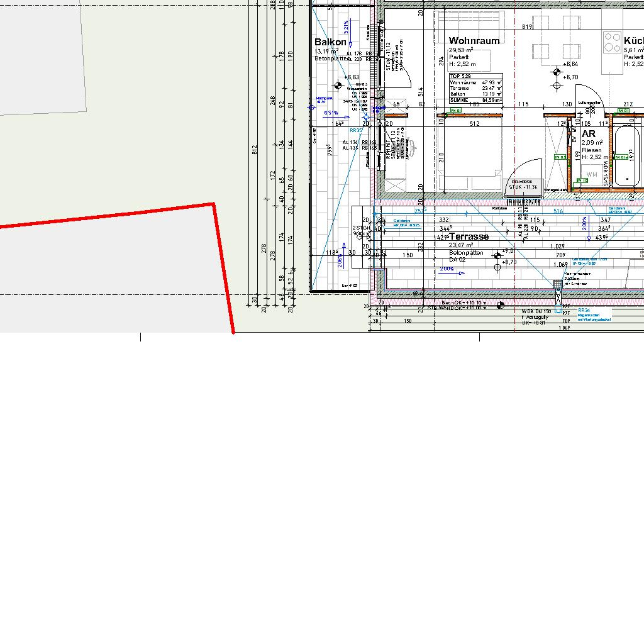Click the Terrasse room label

469,236
